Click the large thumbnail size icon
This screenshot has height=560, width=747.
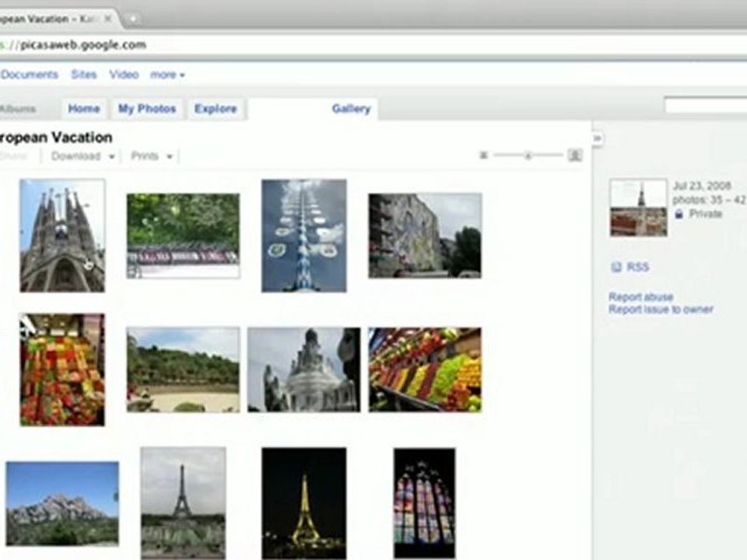[575, 156]
